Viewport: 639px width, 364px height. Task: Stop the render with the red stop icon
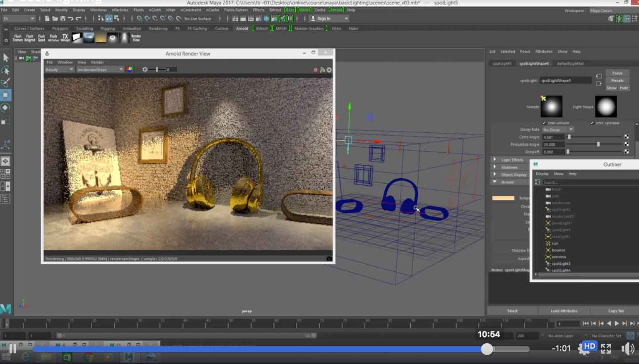pyautogui.click(x=316, y=70)
